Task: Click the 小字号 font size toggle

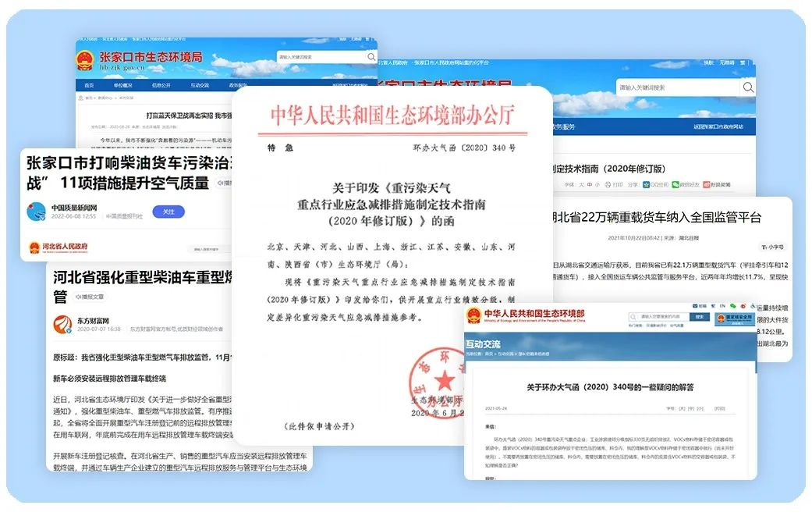Action: (773, 247)
